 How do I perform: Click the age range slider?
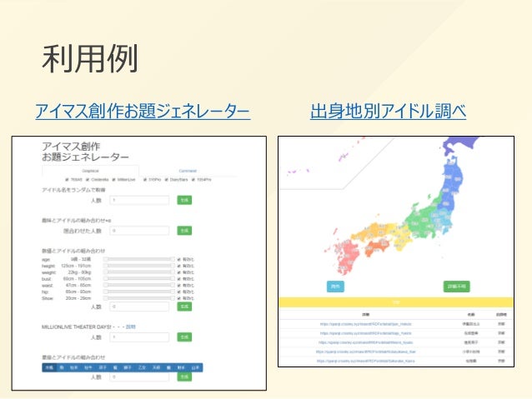[139, 259]
